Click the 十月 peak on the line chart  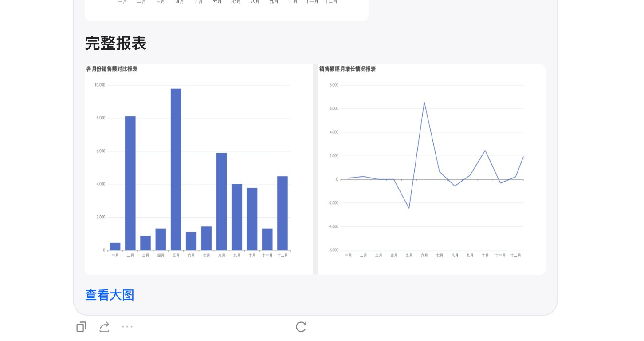coord(485,151)
